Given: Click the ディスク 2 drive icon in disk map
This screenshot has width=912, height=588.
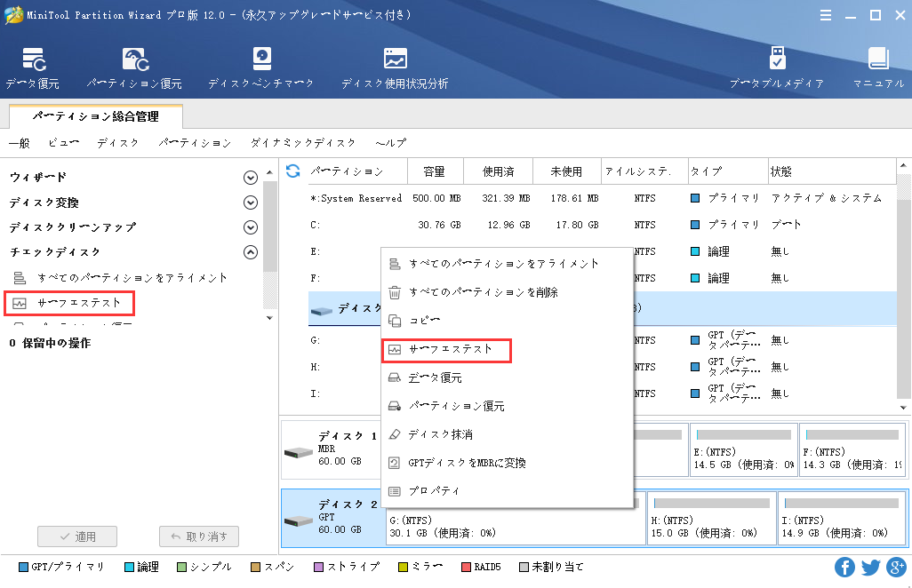Looking at the screenshot, I should point(299,520).
